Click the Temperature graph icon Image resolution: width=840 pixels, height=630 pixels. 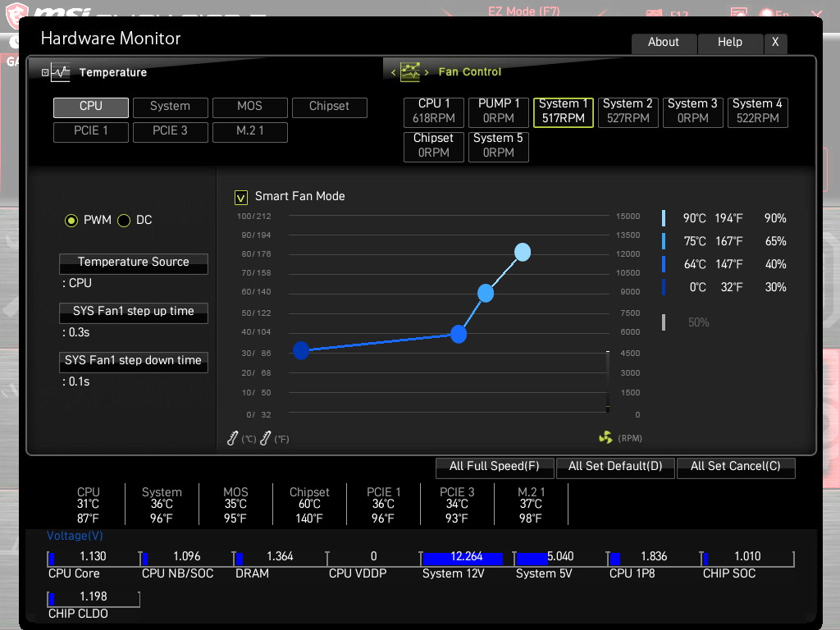click(61, 72)
